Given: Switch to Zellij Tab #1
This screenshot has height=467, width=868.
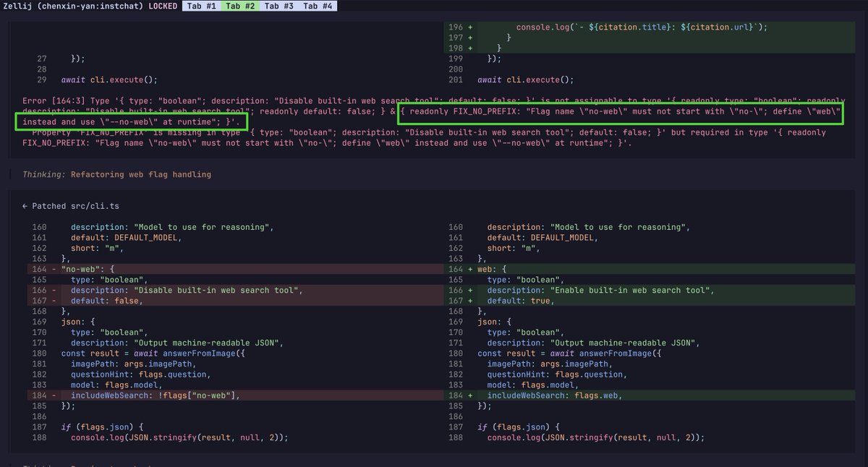Looking at the screenshot, I should click(x=201, y=6).
